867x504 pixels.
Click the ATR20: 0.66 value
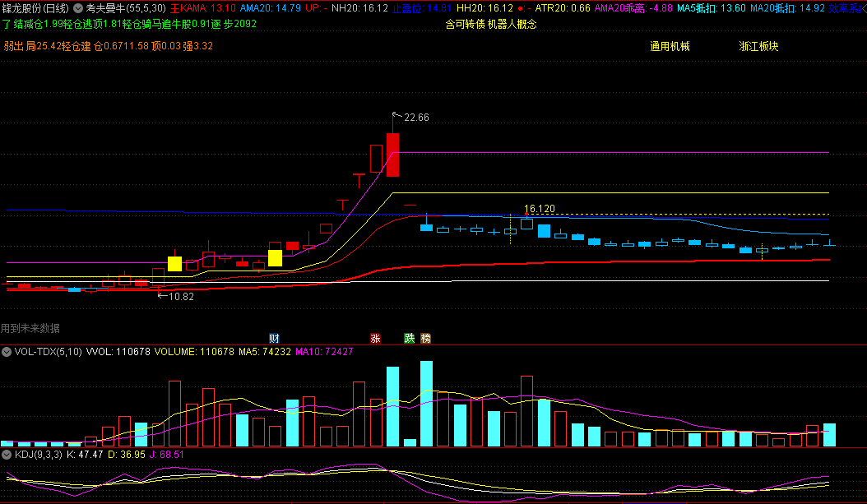click(x=563, y=8)
